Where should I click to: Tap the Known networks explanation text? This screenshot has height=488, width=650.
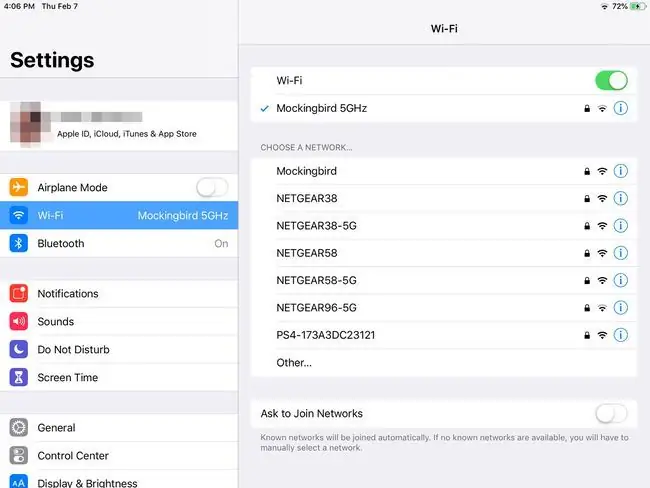(444, 442)
